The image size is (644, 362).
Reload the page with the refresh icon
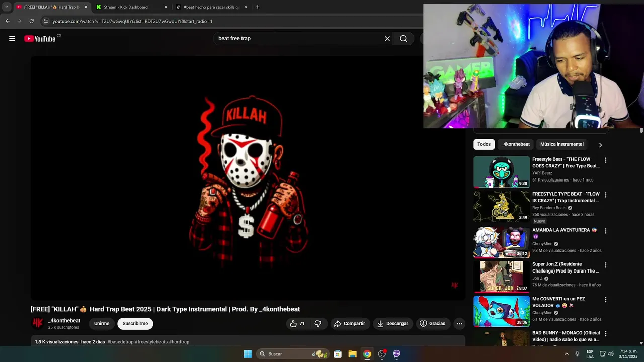point(31,21)
